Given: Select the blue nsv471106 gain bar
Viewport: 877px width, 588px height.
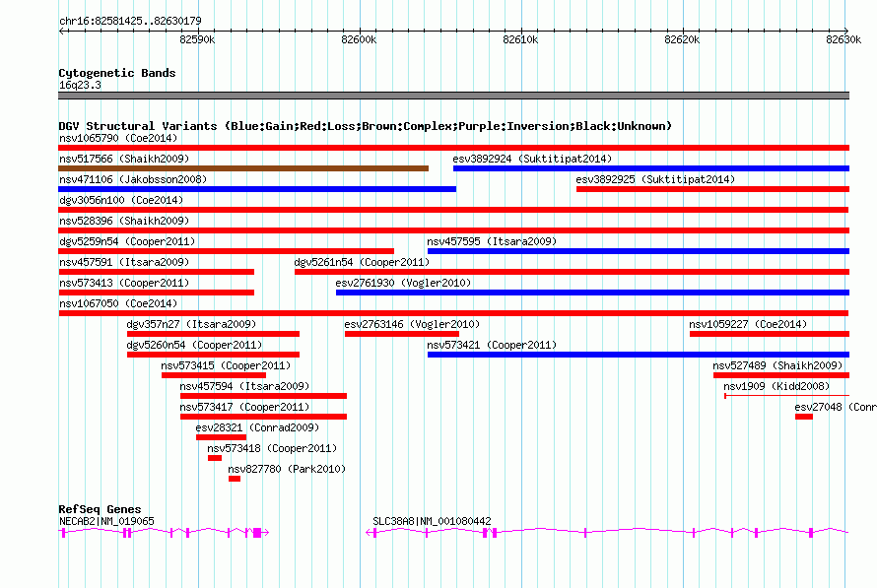Looking at the screenshot, I should coord(257,189).
